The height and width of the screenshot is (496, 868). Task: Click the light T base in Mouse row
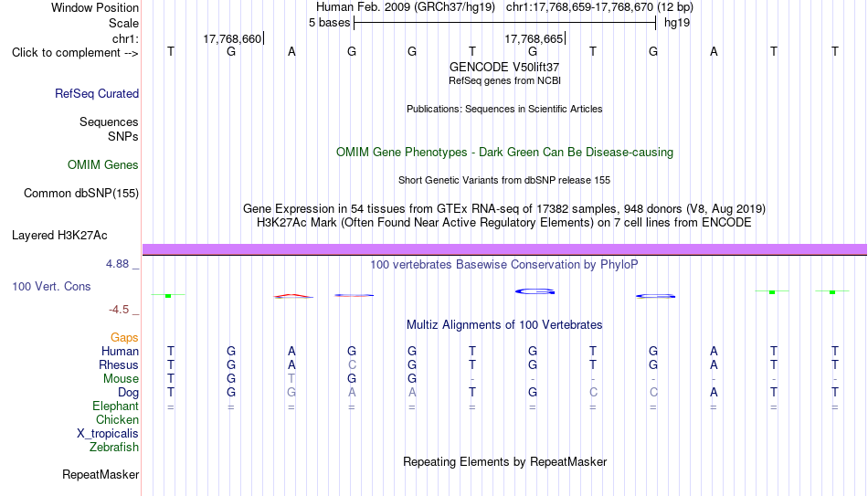point(291,379)
